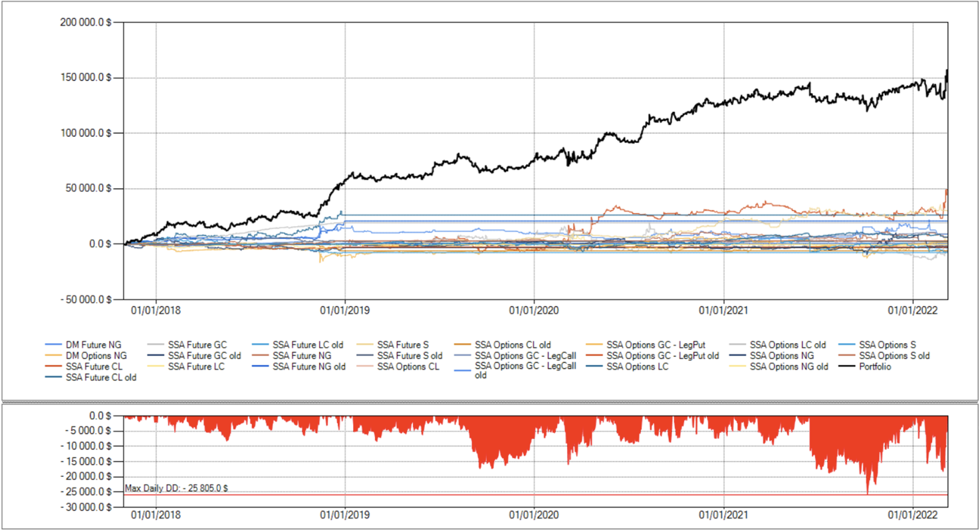
Task: Click the SSA Options NG old legend label
Action: (789, 366)
